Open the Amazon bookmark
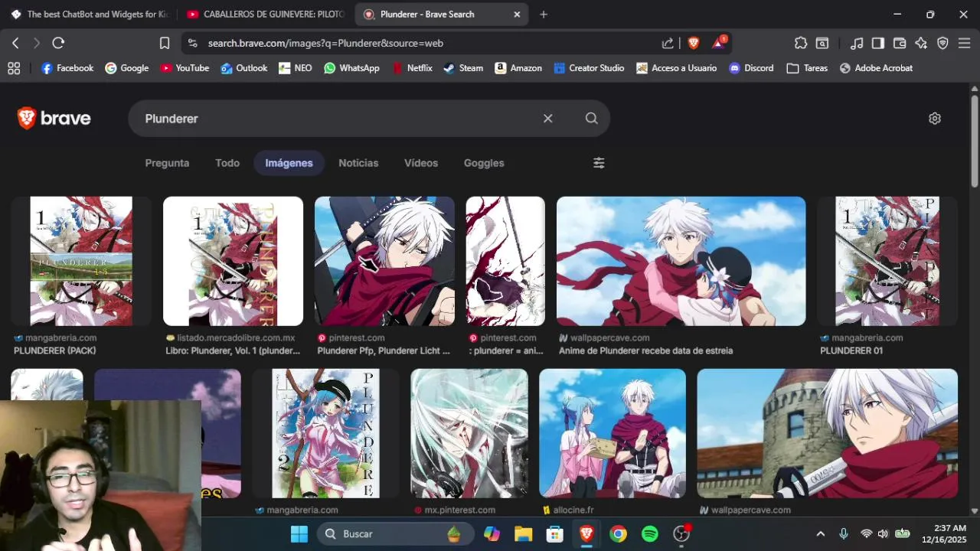The width and height of the screenshot is (980, 551). click(518, 68)
